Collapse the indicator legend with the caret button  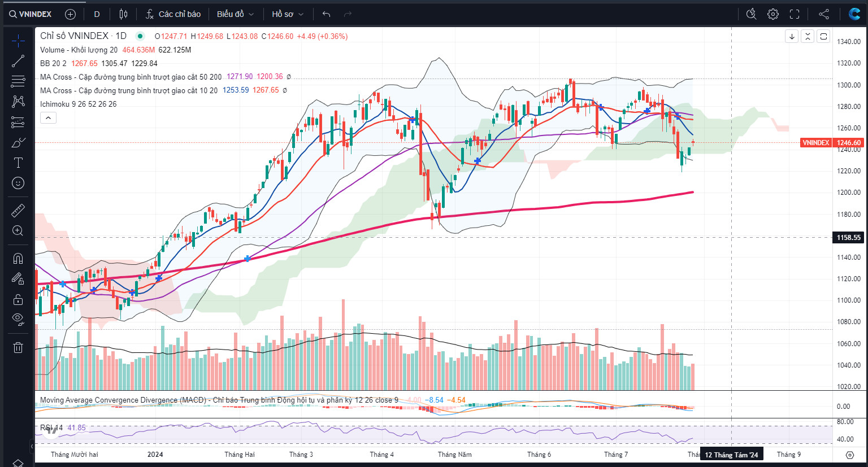(x=48, y=118)
